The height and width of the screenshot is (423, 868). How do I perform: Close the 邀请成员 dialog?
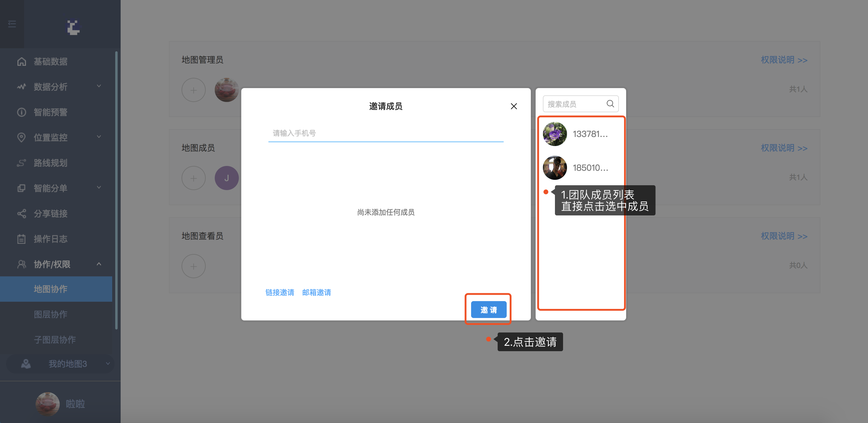pos(514,107)
